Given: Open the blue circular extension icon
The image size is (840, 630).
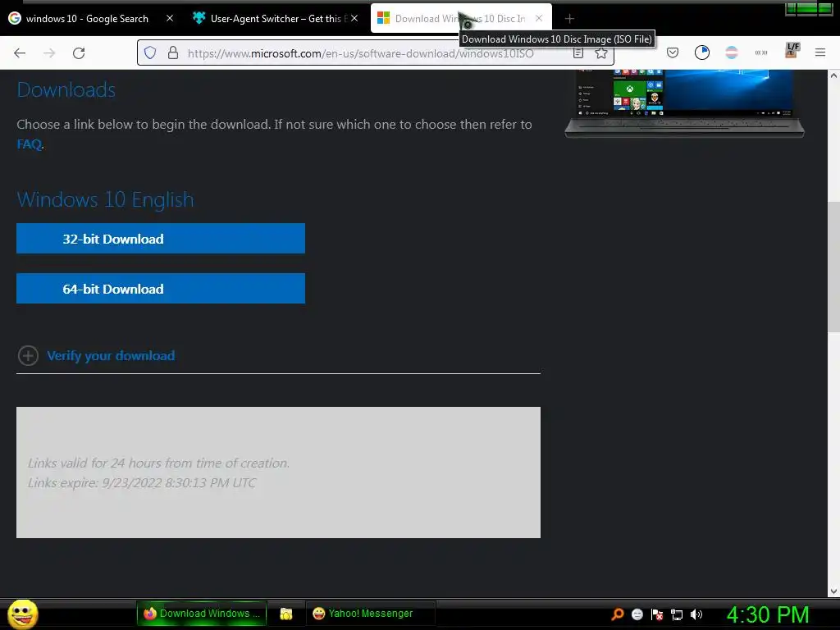Looking at the screenshot, I should pos(702,52).
